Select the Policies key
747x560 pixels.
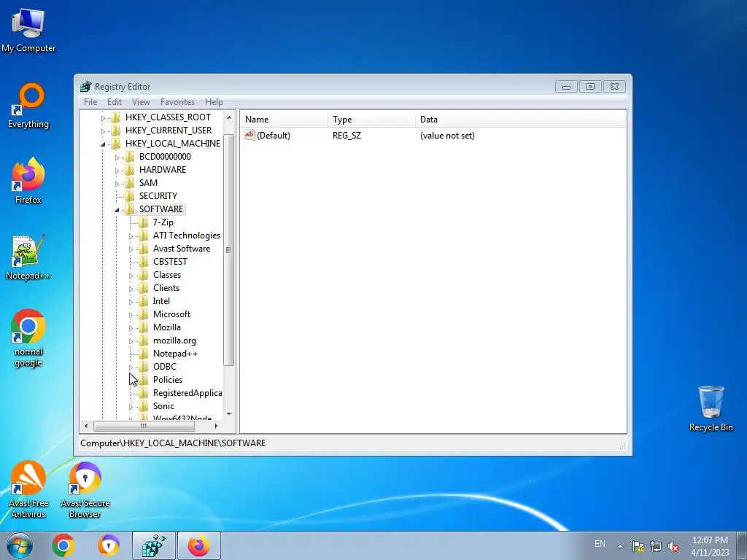(x=168, y=379)
